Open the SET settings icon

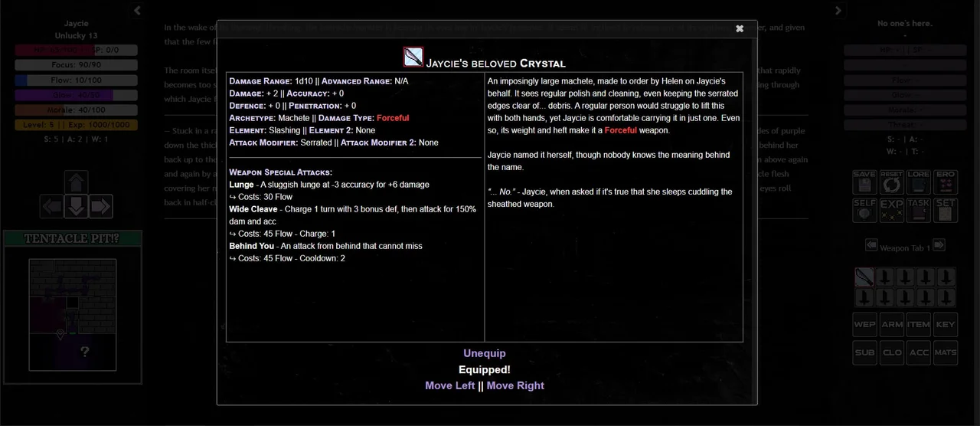point(946,210)
